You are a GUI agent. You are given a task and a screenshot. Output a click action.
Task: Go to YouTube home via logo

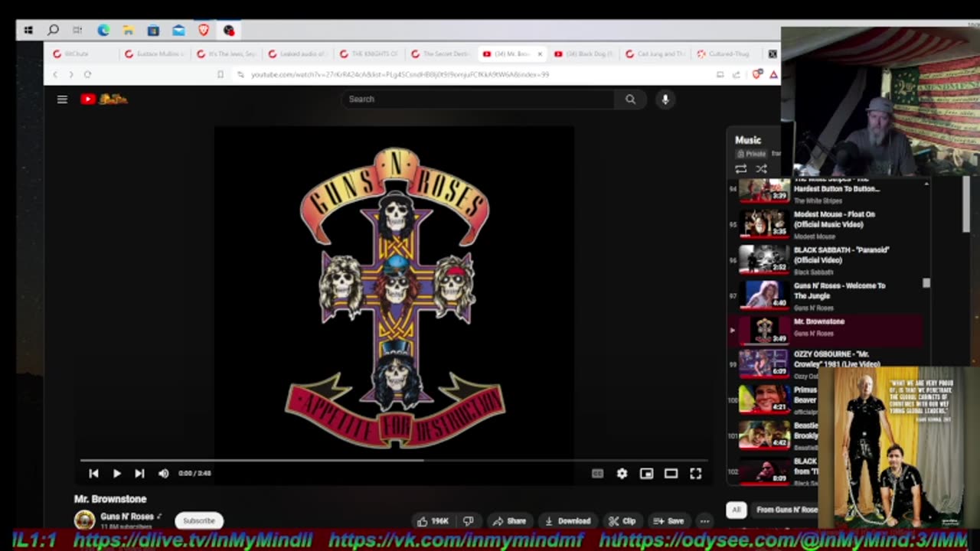point(104,99)
